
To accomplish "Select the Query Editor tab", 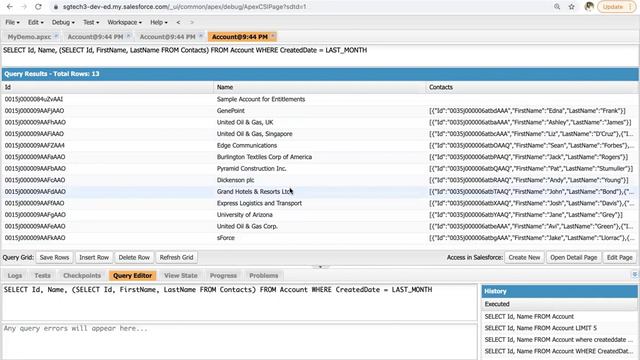I will click(133, 276).
